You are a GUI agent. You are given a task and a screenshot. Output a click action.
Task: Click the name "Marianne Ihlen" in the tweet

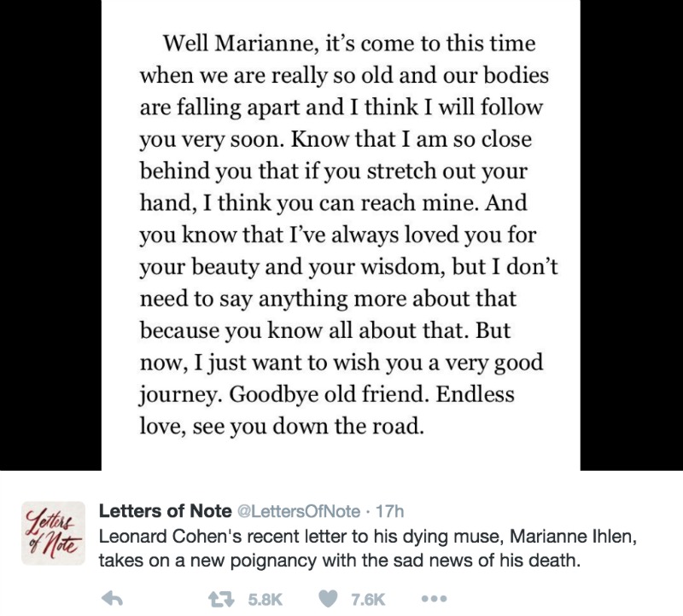pyautogui.click(x=573, y=537)
